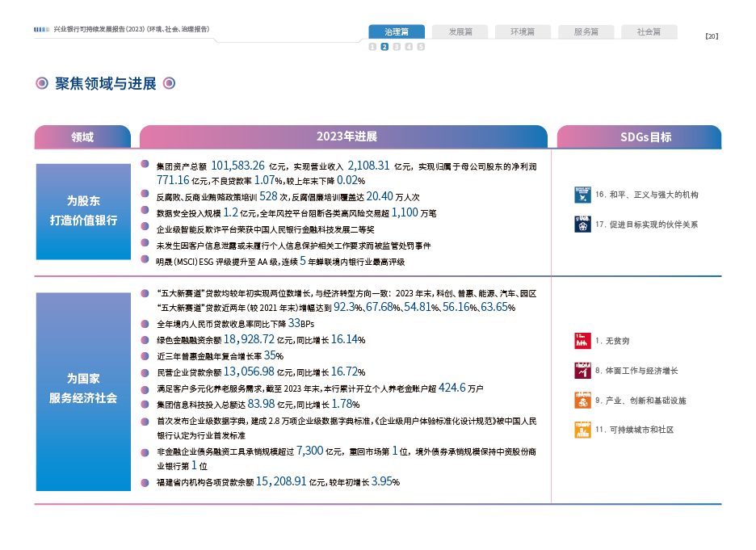Click the SDG 17 partnerships icon
Screen dimensions: 756x550
pyautogui.click(x=582, y=224)
